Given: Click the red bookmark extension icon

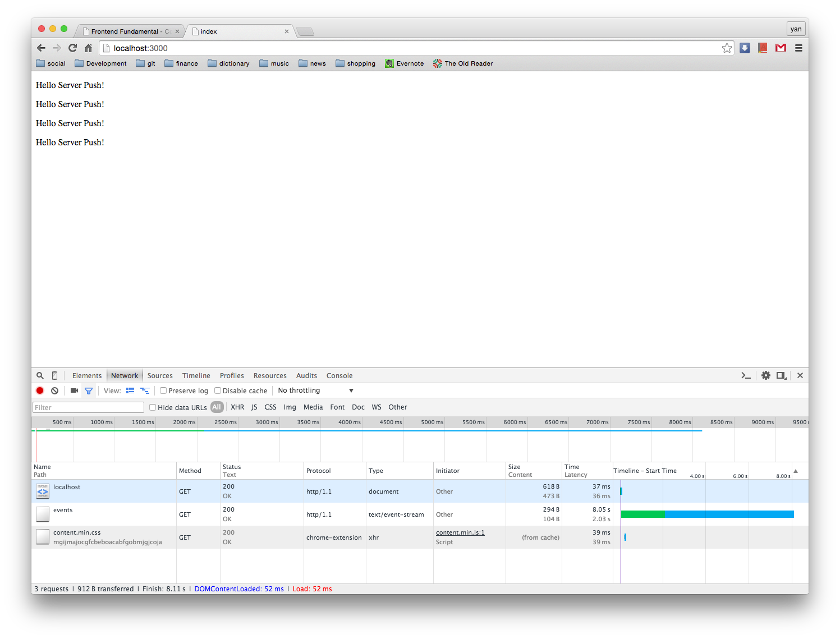Looking at the screenshot, I should [x=763, y=48].
